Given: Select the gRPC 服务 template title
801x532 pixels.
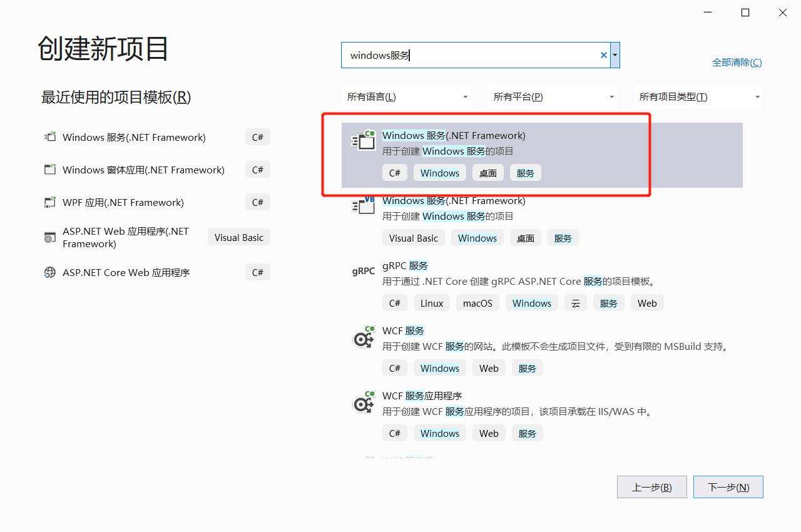Looking at the screenshot, I should coord(405,265).
